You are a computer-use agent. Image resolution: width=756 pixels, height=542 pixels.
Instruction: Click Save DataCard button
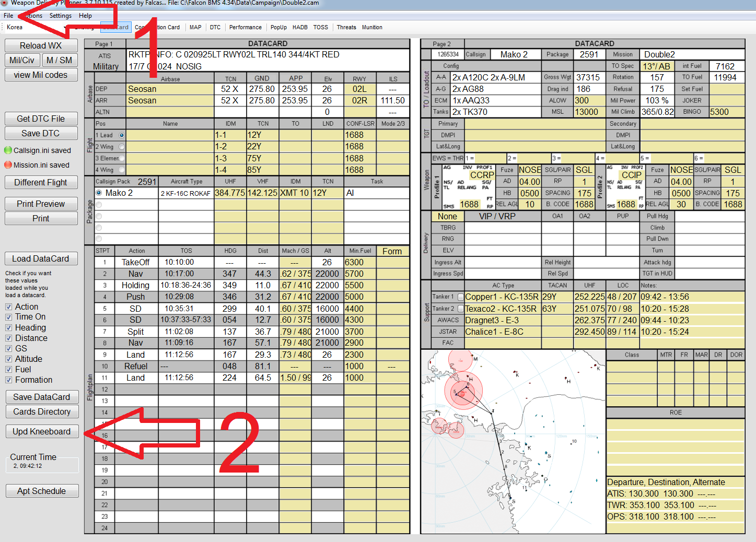[x=42, y=397]
